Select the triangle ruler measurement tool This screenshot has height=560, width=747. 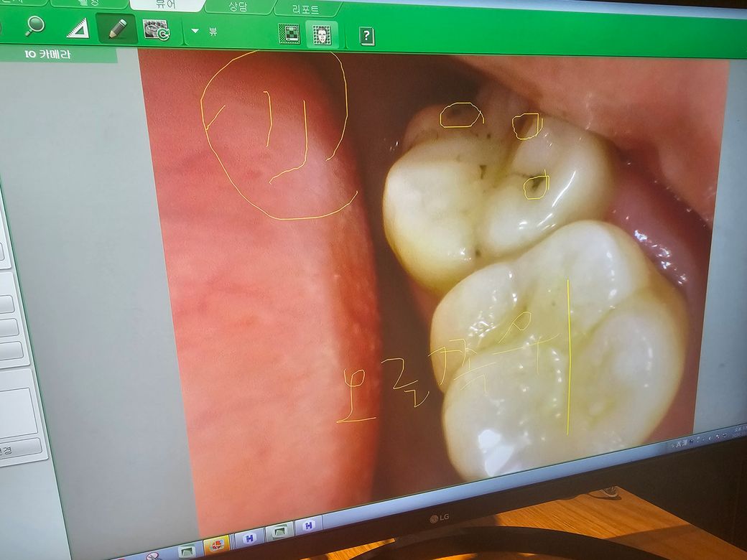pyautogui.click(x=78, y=28)
